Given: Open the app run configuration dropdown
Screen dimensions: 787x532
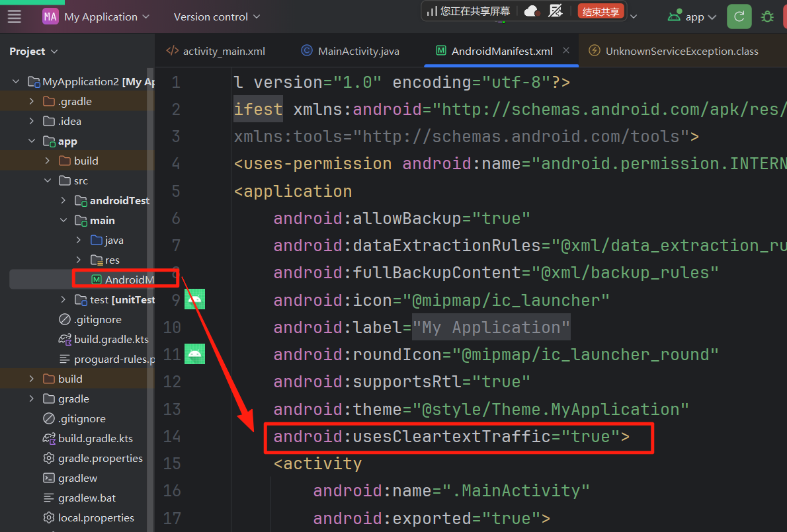Looking at the screenshot, I should point(692,17).
